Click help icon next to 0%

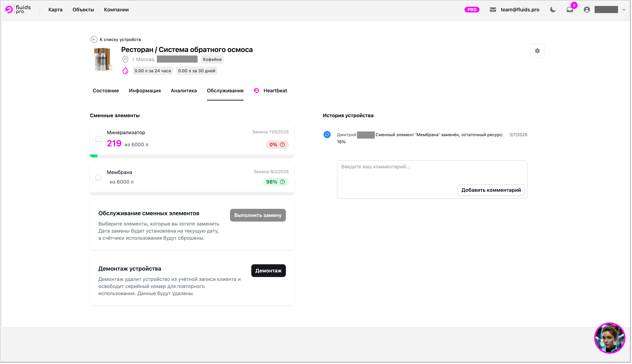coord(282,145)
